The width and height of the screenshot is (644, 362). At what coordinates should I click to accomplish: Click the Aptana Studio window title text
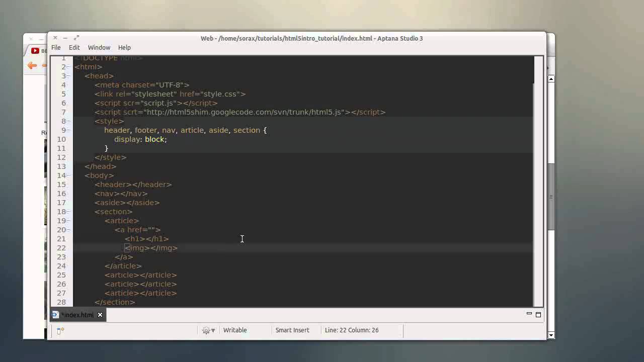coord(312,38)
